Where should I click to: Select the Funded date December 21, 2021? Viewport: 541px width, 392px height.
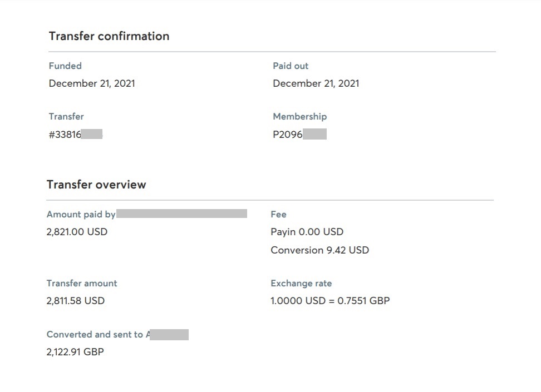coord(92,83)
